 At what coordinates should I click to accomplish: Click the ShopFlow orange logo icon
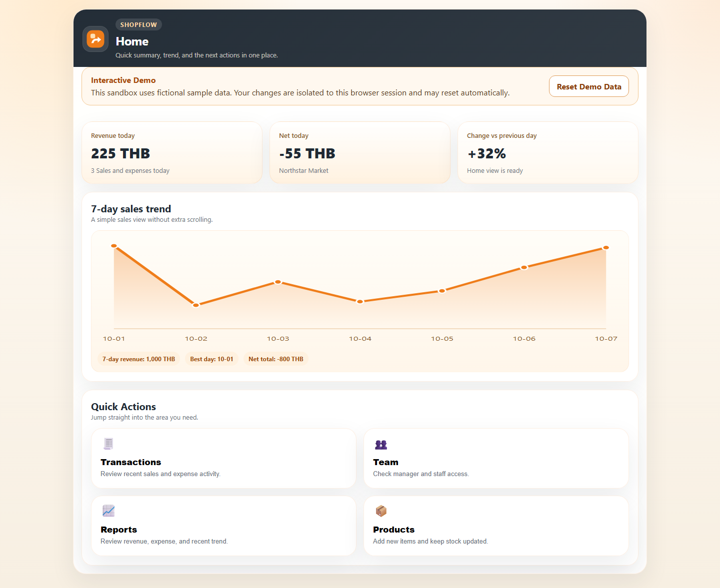[95, 39]
